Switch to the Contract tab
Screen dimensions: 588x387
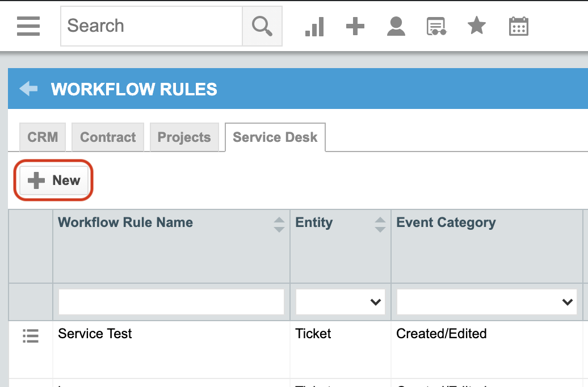[x=108, y=137]
